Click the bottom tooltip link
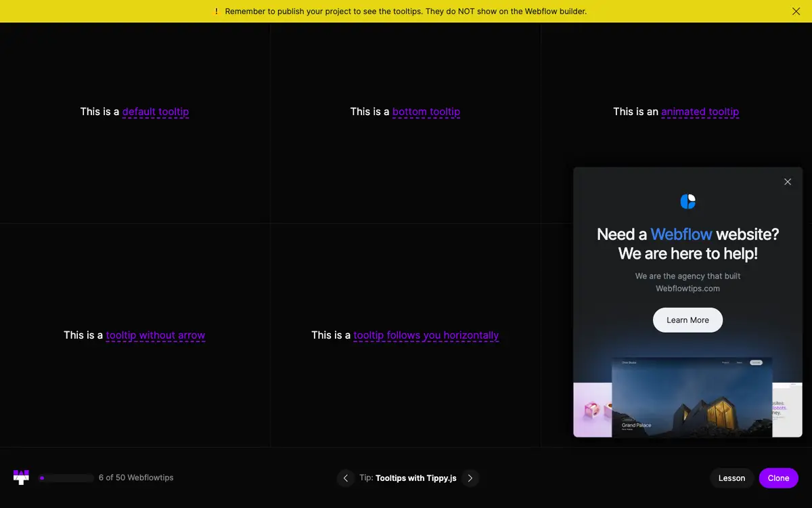The height and width of the screenshot is (508, 812). point(426,112)
